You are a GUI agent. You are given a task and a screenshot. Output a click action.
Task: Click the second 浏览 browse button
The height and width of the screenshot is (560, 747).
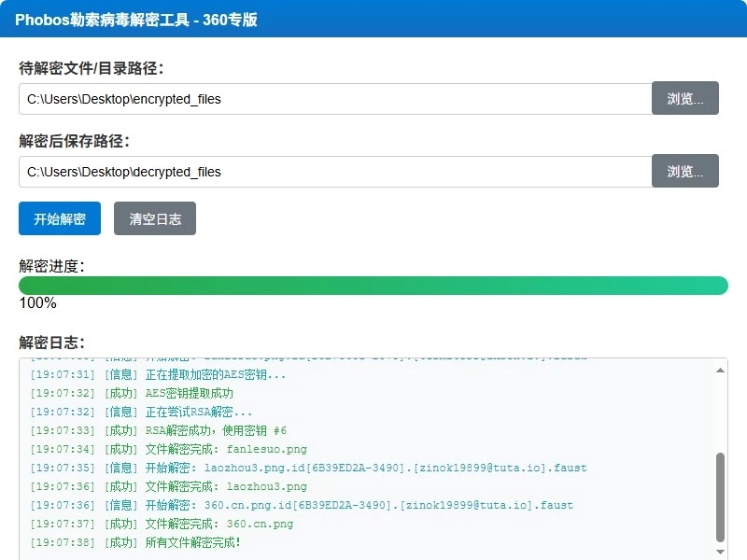[x=685, y=171]
